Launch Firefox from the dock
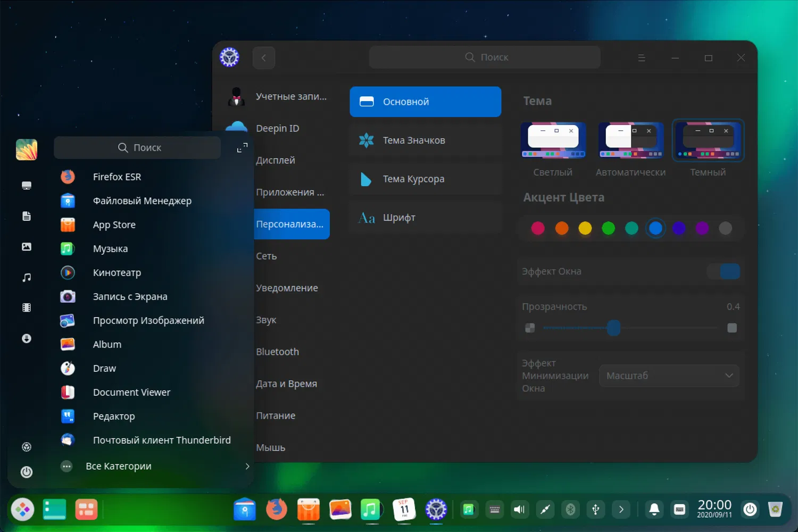This screenshot has height=532, width=798. (x=276, y=509)
